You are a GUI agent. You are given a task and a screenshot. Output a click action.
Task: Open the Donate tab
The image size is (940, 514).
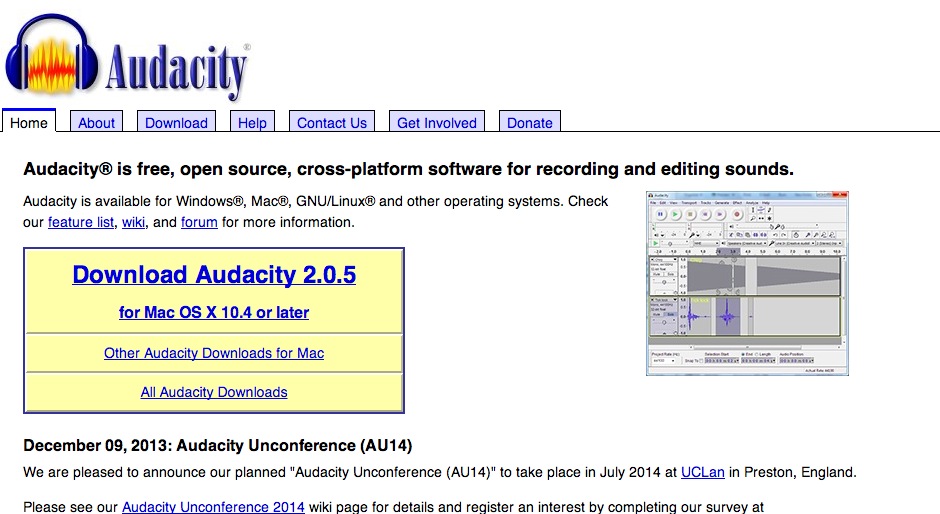[x=530, y=122]
